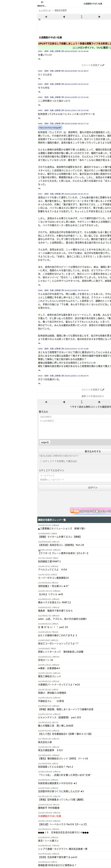This screenshot has height=868, width=111.
Task: Click the sageる button
Action: point(45,442)
